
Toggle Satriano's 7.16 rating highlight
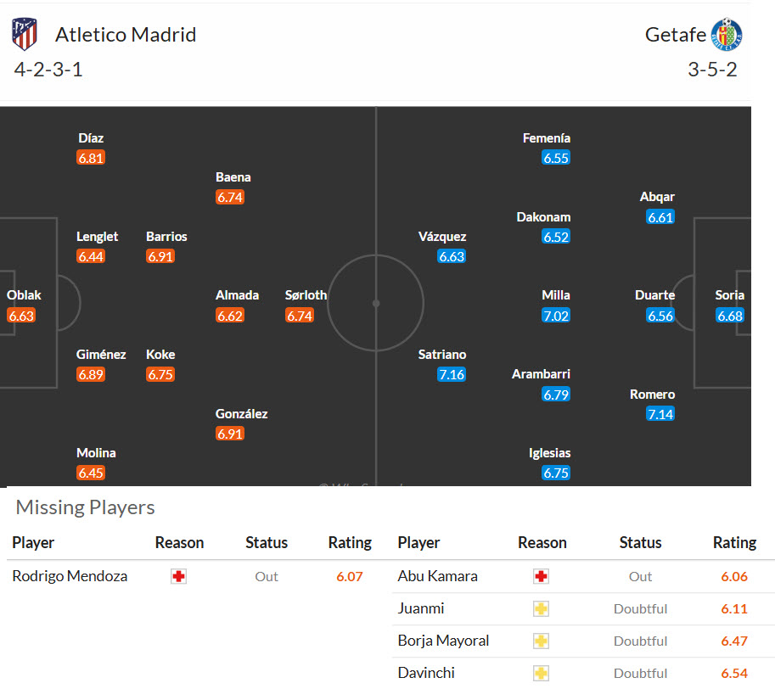(x=451, y=374)
